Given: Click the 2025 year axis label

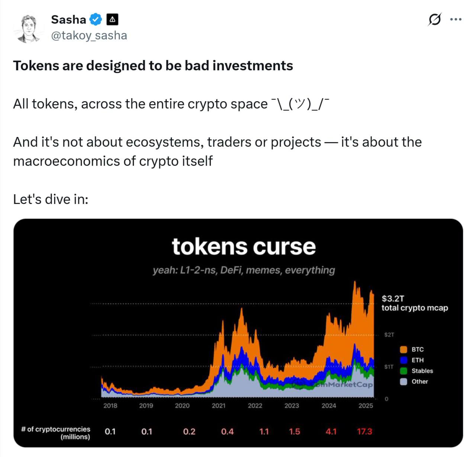Looking at the screenshot, I should pos(366,406).
